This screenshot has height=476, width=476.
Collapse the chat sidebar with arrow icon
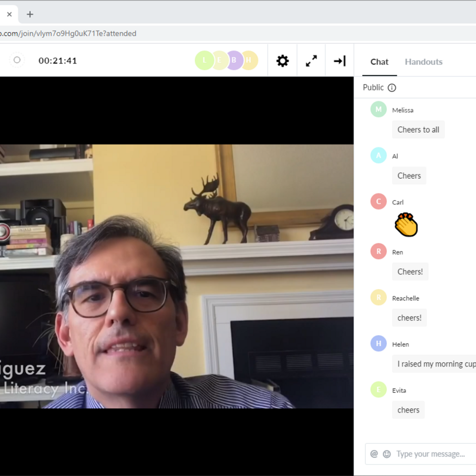point(340,61)
